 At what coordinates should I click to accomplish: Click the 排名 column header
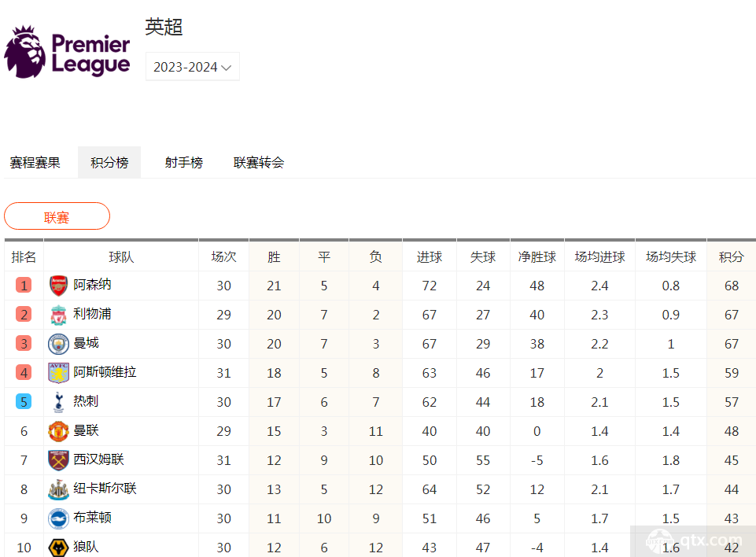(24, 257)
